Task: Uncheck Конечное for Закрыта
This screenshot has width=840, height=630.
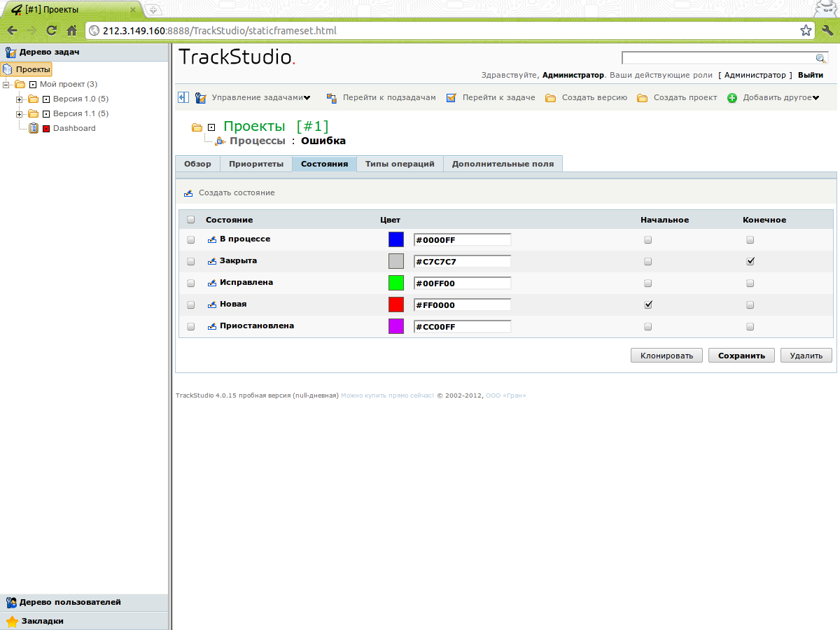Action: (x=750, y=261)
